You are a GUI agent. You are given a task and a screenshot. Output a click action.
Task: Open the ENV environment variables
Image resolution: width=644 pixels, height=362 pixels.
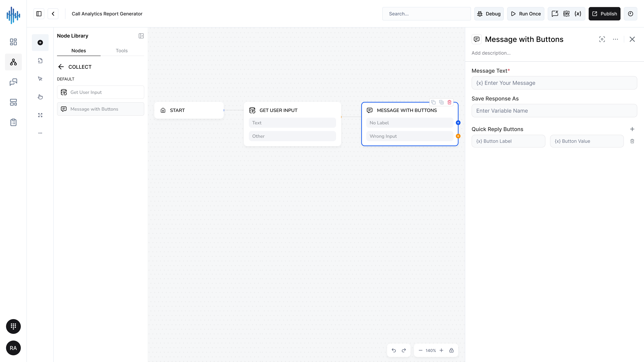coord(567,14)
